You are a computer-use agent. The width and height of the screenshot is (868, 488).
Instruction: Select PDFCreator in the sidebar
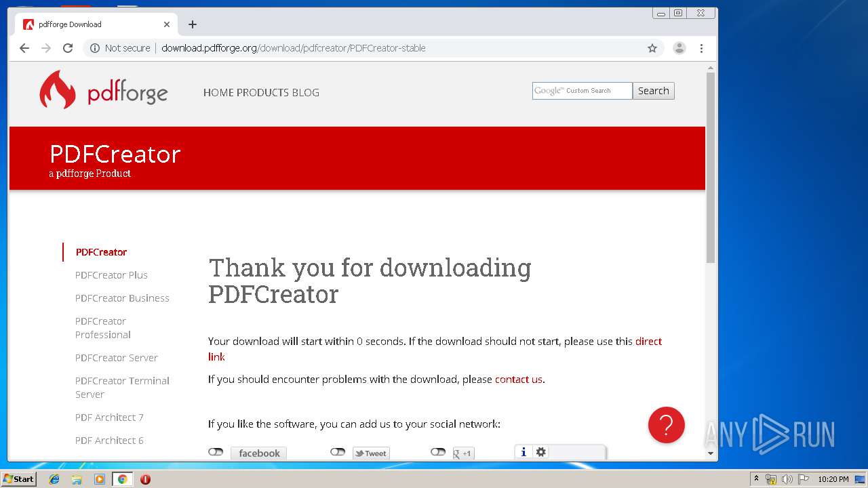click(x=101, y=252)
